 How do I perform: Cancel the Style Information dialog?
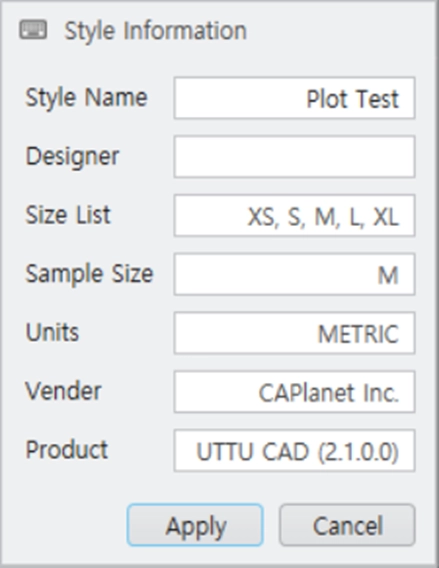[x=347, y=525]
